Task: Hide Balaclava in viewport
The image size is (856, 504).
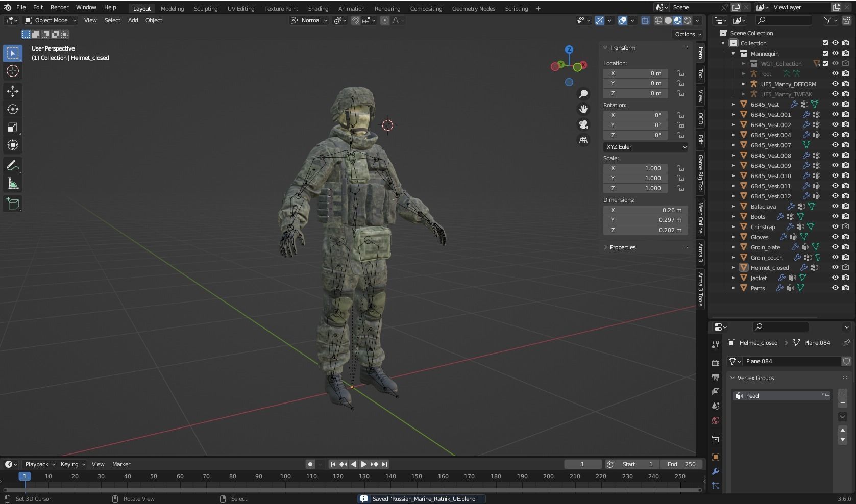Action: pyautogui.click(x=836, y=206)
